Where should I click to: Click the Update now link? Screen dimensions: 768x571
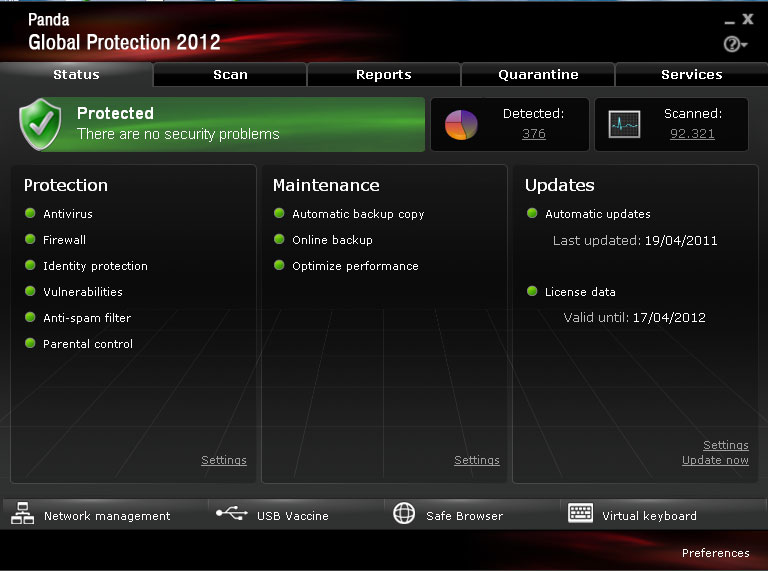click(x=715, y=460)
